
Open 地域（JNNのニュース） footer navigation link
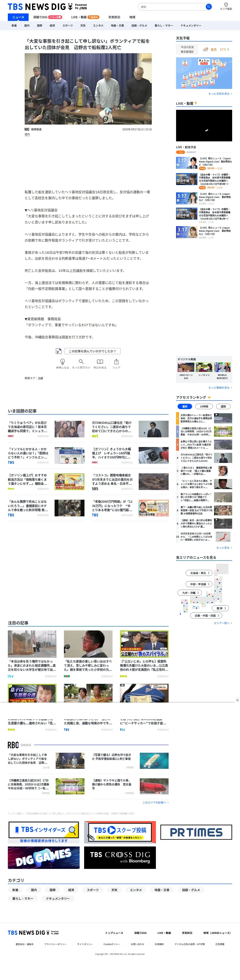pos(217,933)
